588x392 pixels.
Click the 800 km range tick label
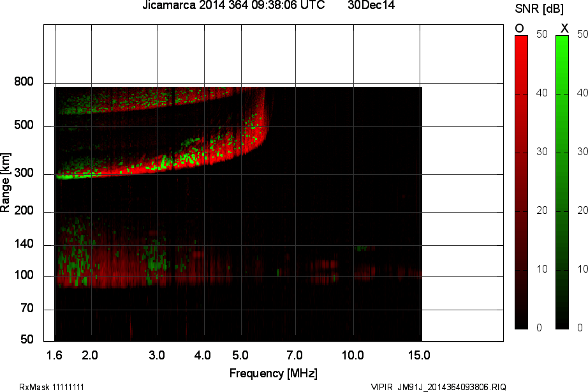point(24,82)
